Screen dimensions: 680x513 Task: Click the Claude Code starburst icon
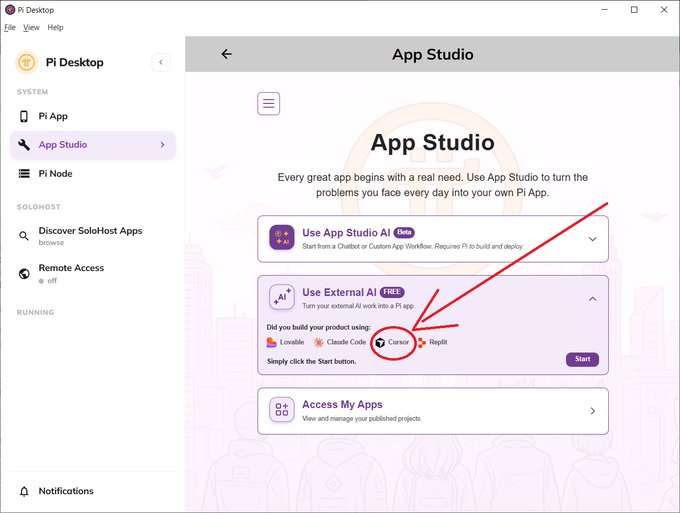point(318,343)
